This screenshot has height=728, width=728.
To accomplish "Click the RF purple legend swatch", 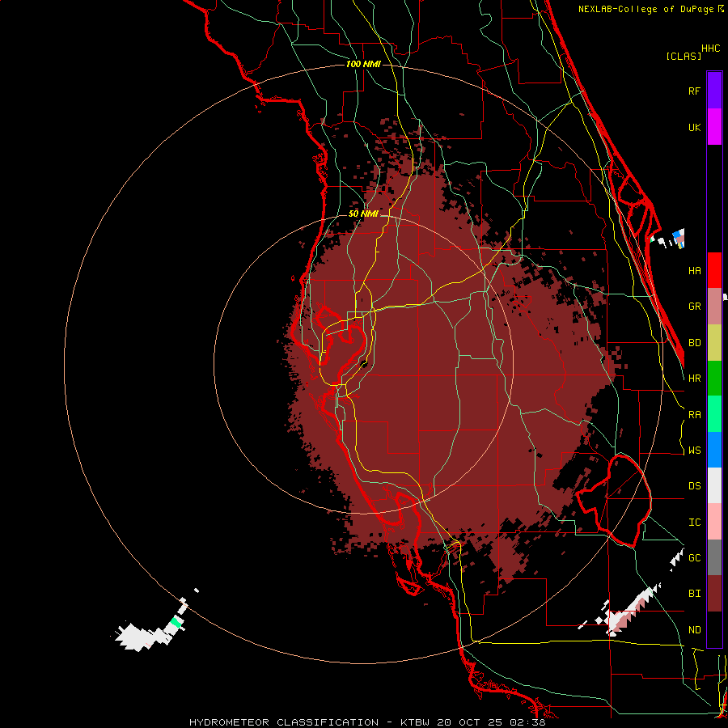I will tap(714, 90).
